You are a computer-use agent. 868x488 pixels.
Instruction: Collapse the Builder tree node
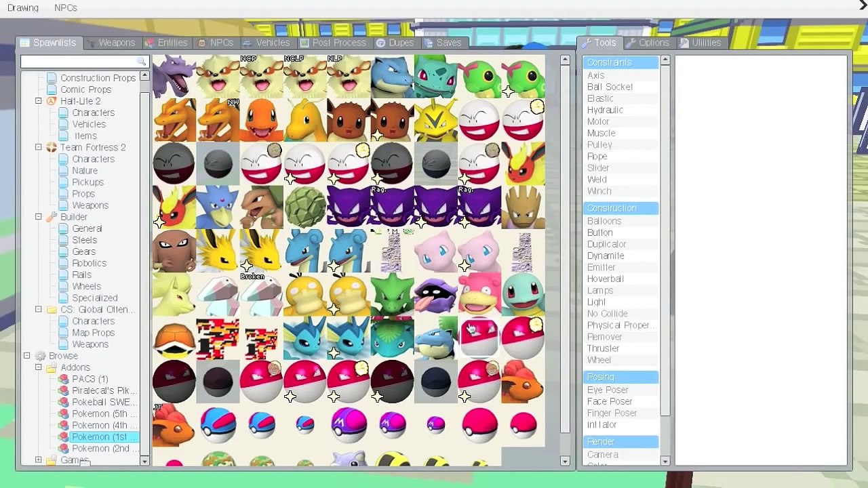click(x=39, y=217)
